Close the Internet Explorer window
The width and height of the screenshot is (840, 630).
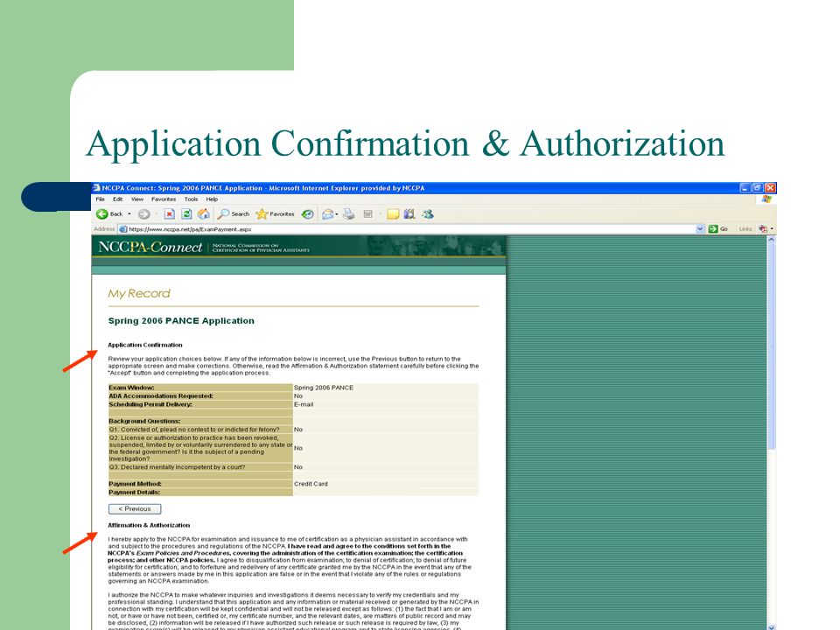[x=770, y=188]
